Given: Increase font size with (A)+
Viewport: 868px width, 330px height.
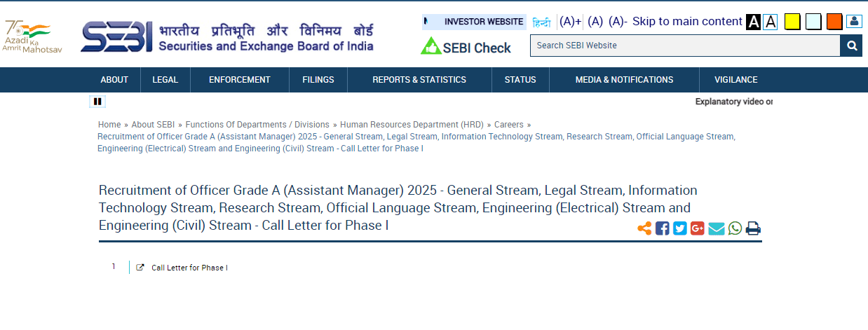Looking at the screenshot, I should tap(570, 22).
